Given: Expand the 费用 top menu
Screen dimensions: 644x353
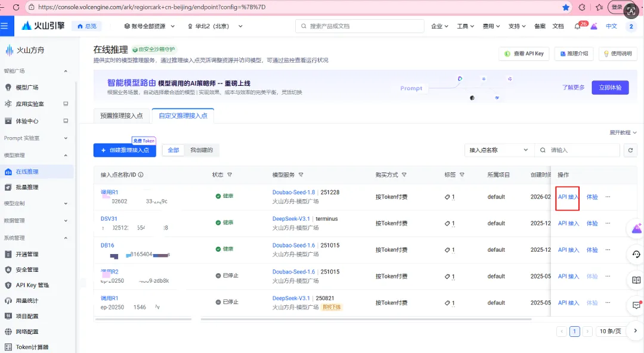Looking at the screenshot, I should (491, 26).
